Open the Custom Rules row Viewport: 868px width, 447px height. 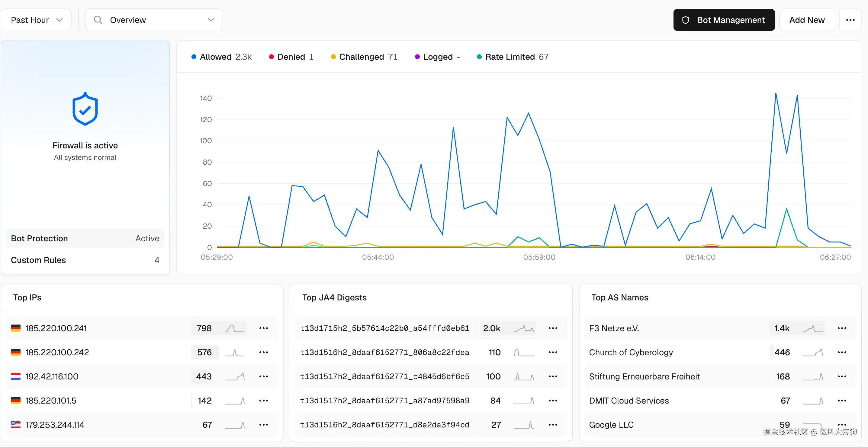click(x=85, y=260)
